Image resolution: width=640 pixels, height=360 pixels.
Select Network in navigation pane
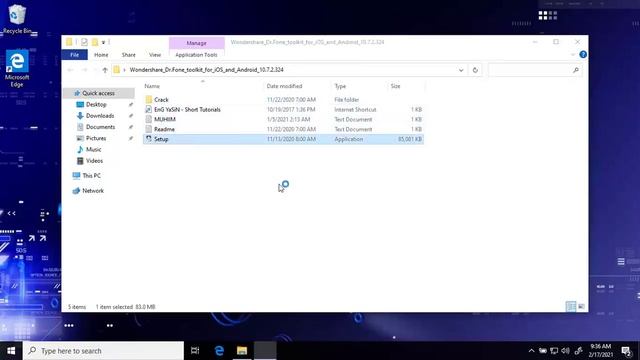[93, 191]
